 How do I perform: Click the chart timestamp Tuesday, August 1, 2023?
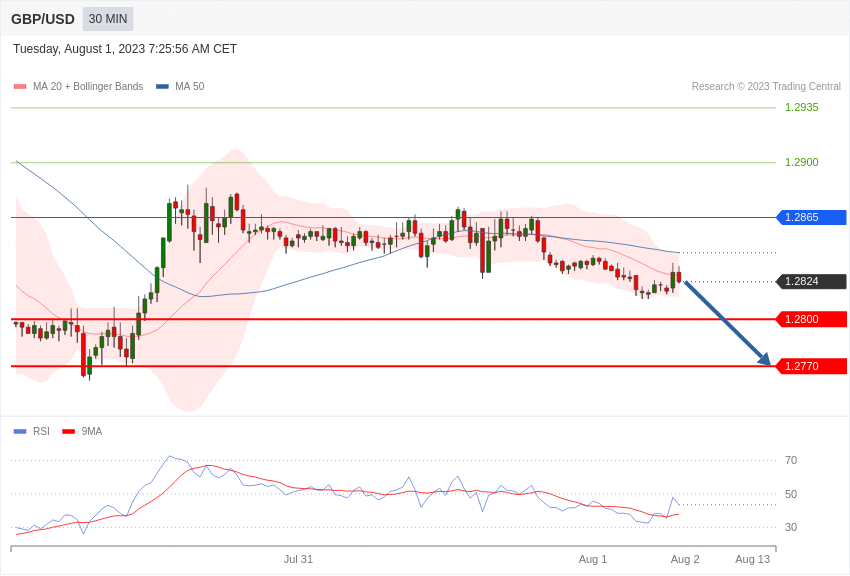click(125, 49)
